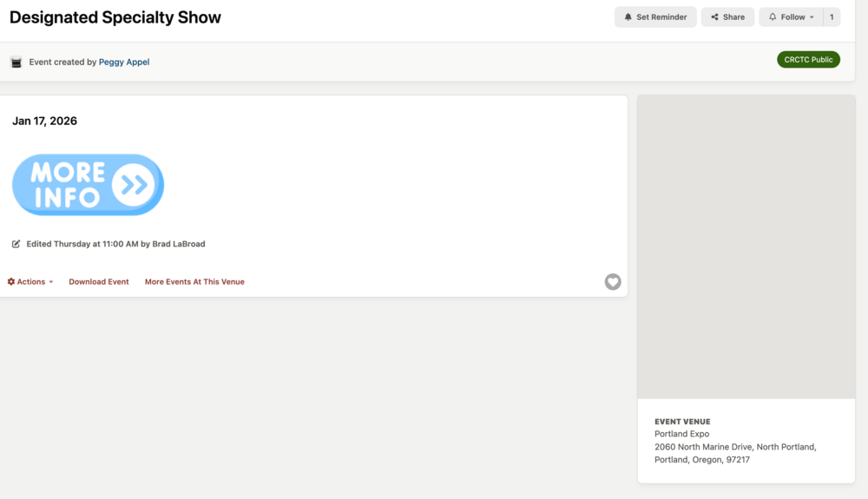Open the Actions dropdown menu
This screenshot has width=868, height=499.
(30, 281)
